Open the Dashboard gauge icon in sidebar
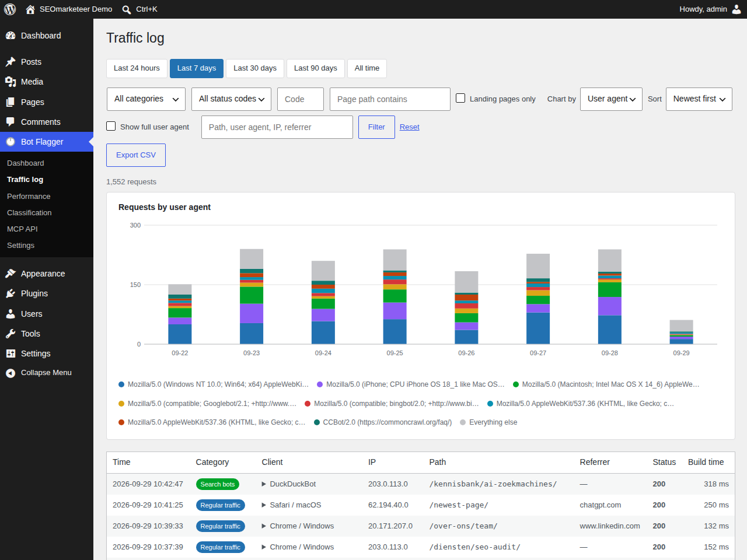This screenshot has width=747, height=560. pyautogui.click(x=11, y=36)
